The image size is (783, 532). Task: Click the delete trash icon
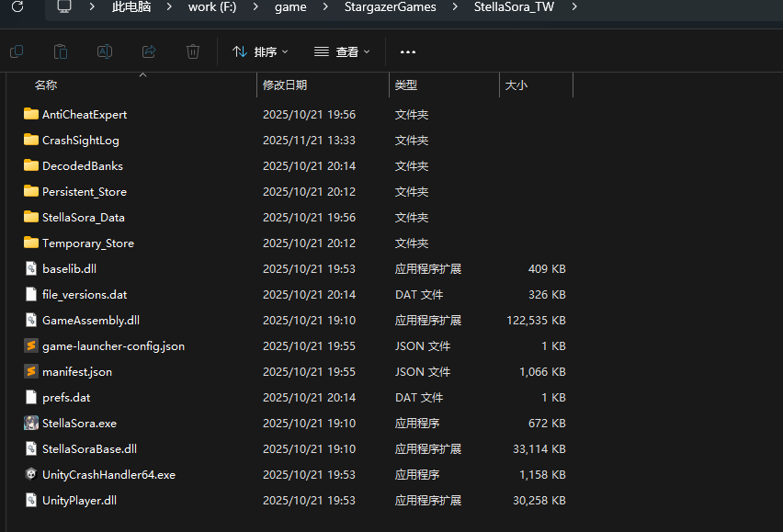click(x=193, y=51)
